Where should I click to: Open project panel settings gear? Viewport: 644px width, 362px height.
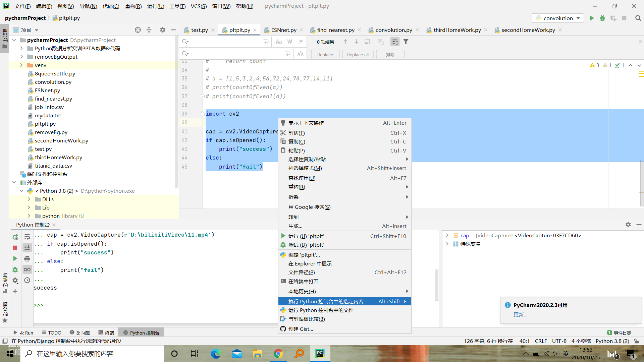click(163, 30)
